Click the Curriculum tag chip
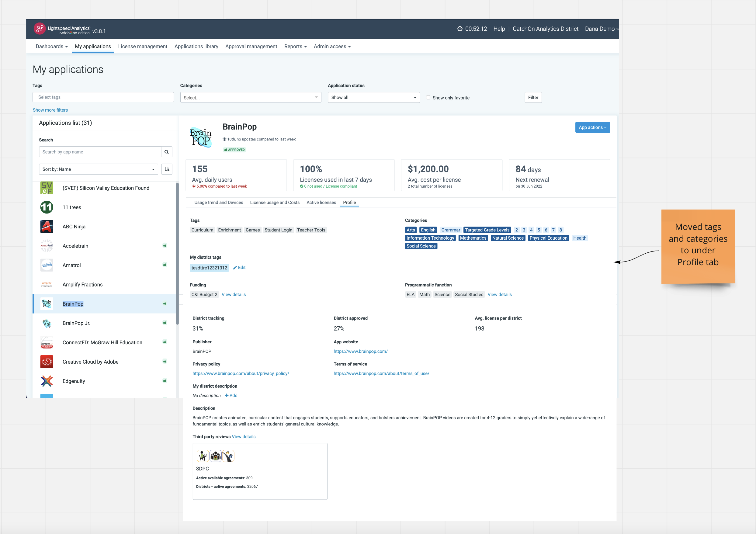 (202, 230)
